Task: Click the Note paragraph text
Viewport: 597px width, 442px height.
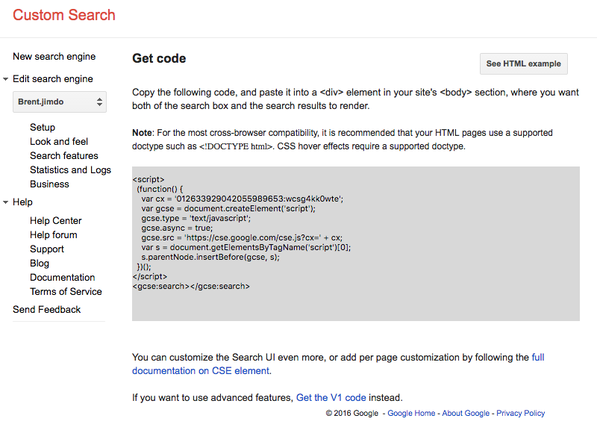Action: tap(342, 139)
